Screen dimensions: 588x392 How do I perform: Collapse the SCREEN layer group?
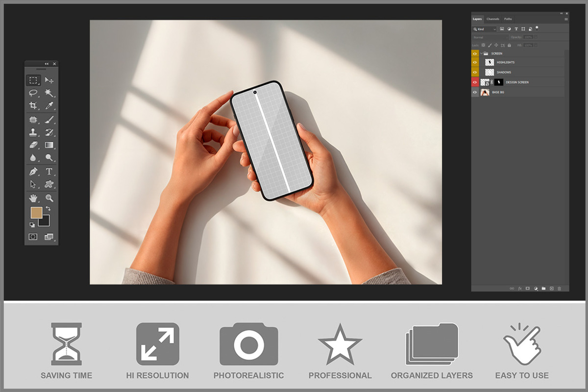481,53
